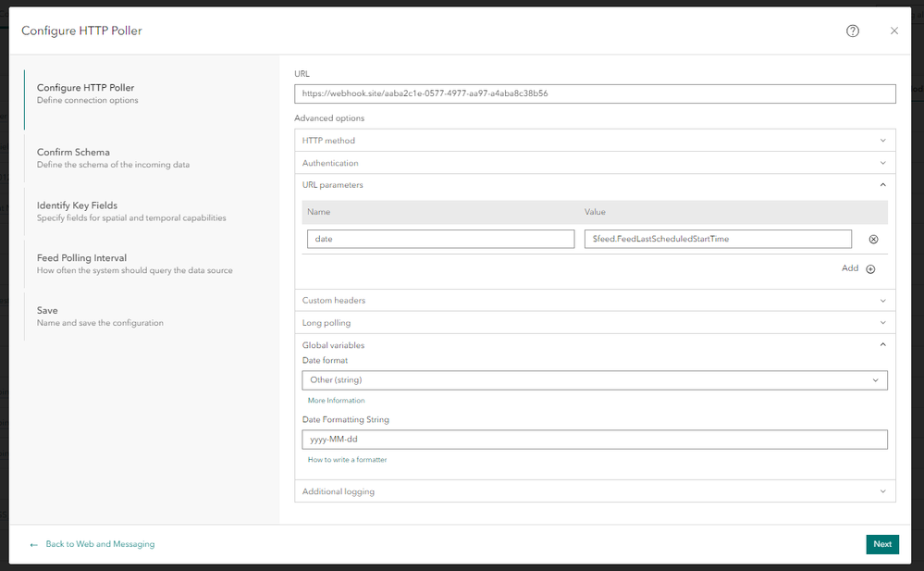Remove the date URL parameter row
This screenshot has width=924, height=571.
click(x=873, y=240)
